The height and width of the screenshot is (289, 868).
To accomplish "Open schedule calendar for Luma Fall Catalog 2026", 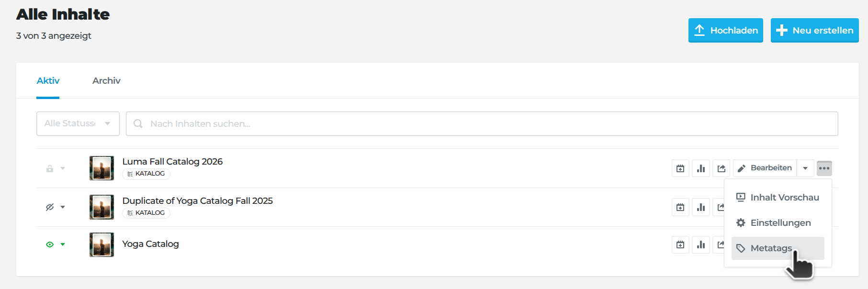I will coord(680,168).
